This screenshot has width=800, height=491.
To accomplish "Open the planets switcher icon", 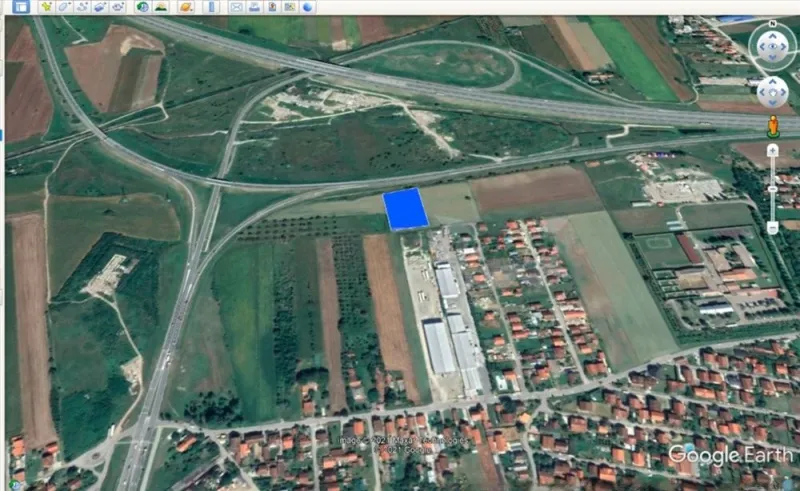I will point(186,6).
